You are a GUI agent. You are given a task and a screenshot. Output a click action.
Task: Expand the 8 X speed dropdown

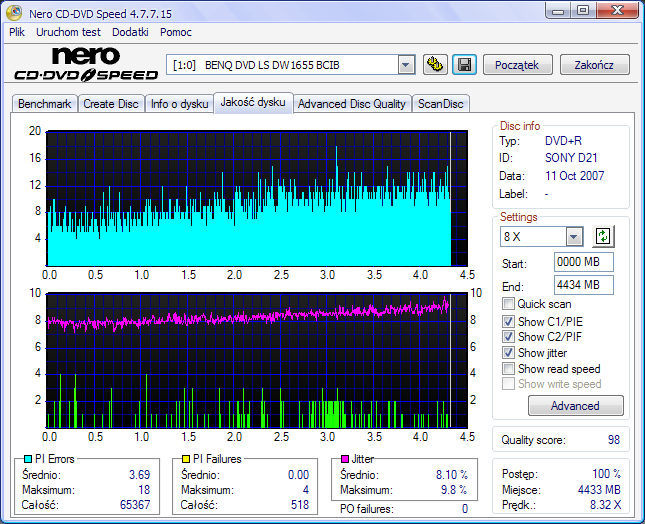[x=574, y=236]
